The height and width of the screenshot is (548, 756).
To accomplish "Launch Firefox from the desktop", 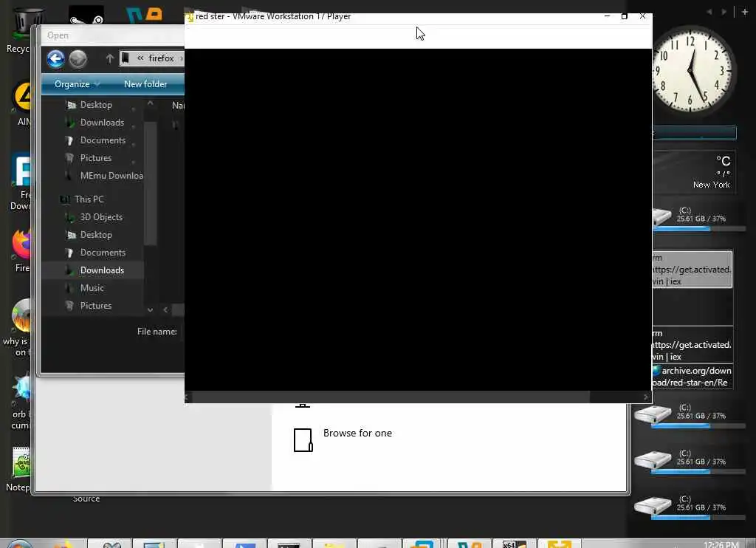I will pos(21,251).
